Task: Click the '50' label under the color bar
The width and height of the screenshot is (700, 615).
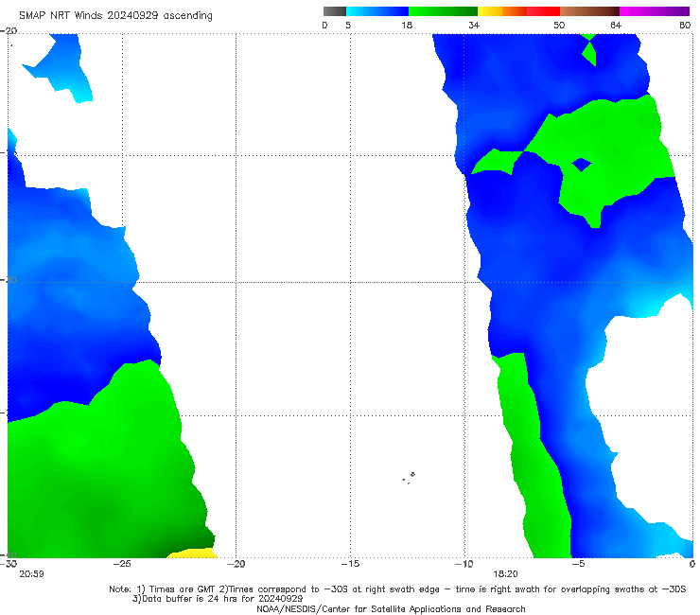Action: click(x=559, y=25)
